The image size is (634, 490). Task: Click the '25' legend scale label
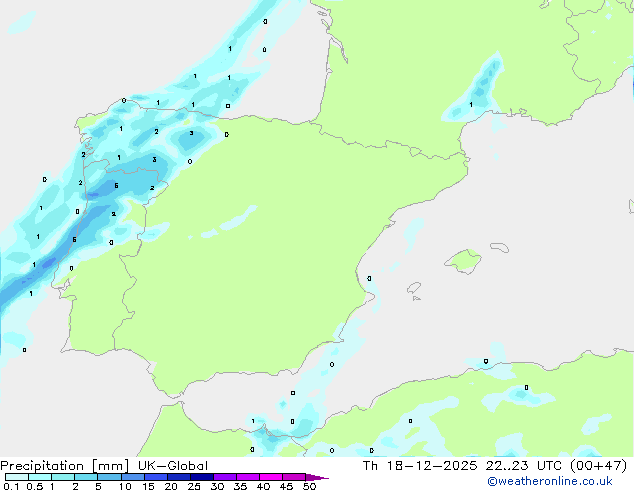[x=194, y=486]
